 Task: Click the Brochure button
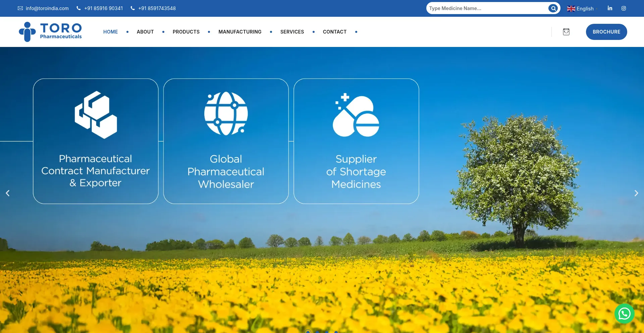(606, 32)
